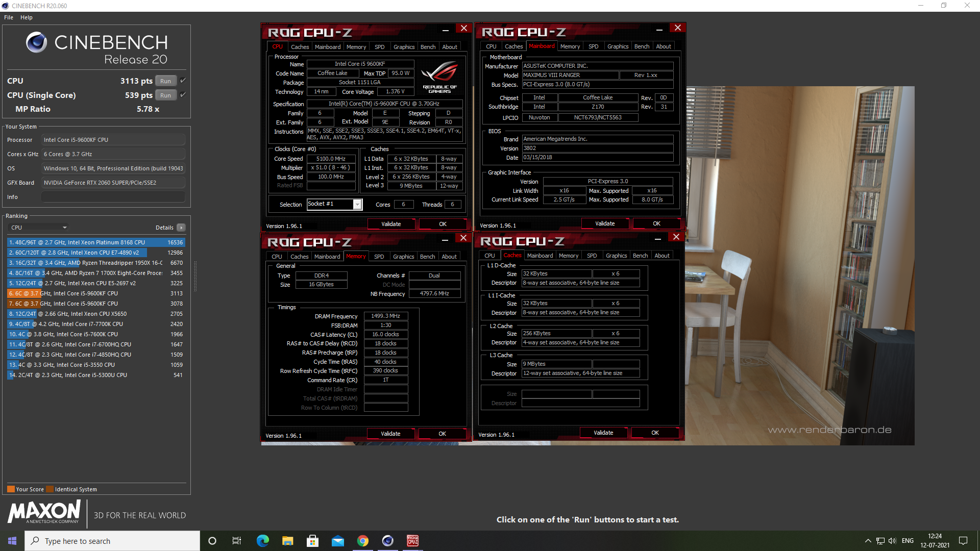Open CPU tab in Memory CPU-Z window
The height and width of the screenshot is (551, 980).
(x=277, y=257)
